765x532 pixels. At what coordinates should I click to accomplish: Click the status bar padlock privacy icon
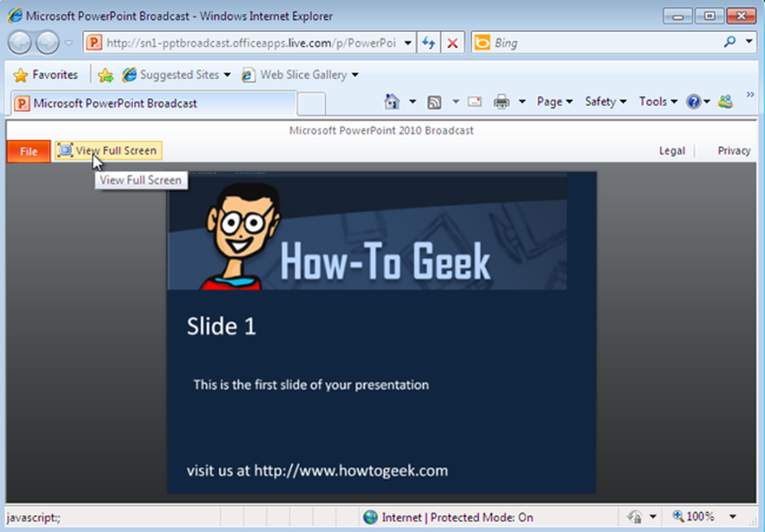[635, 517]
